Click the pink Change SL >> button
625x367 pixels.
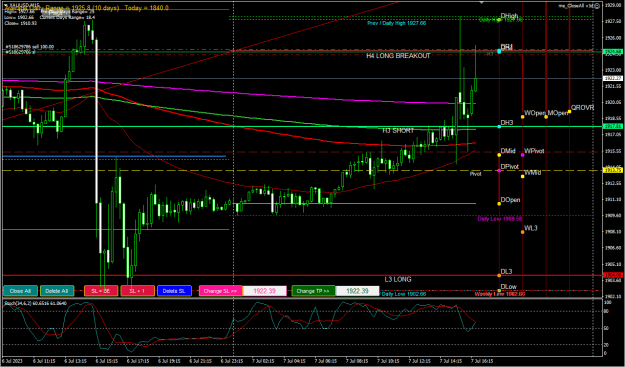point(221,291)
